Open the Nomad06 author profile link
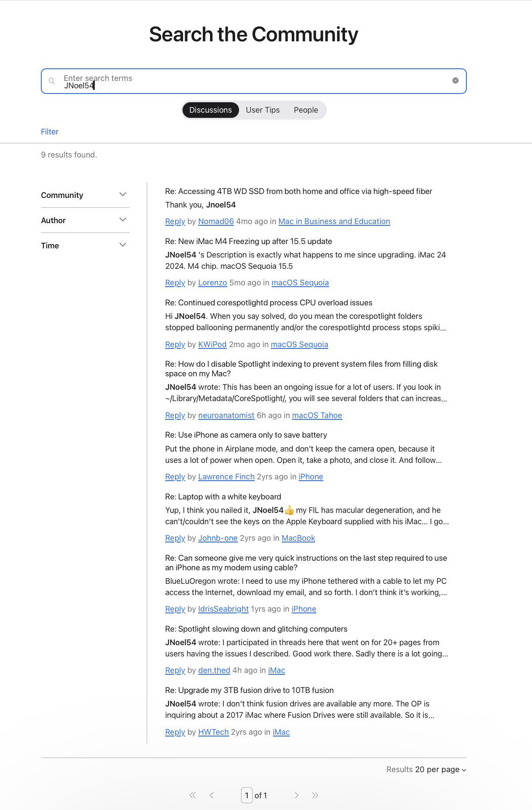The image size is (532, 810). pos(216,221)
